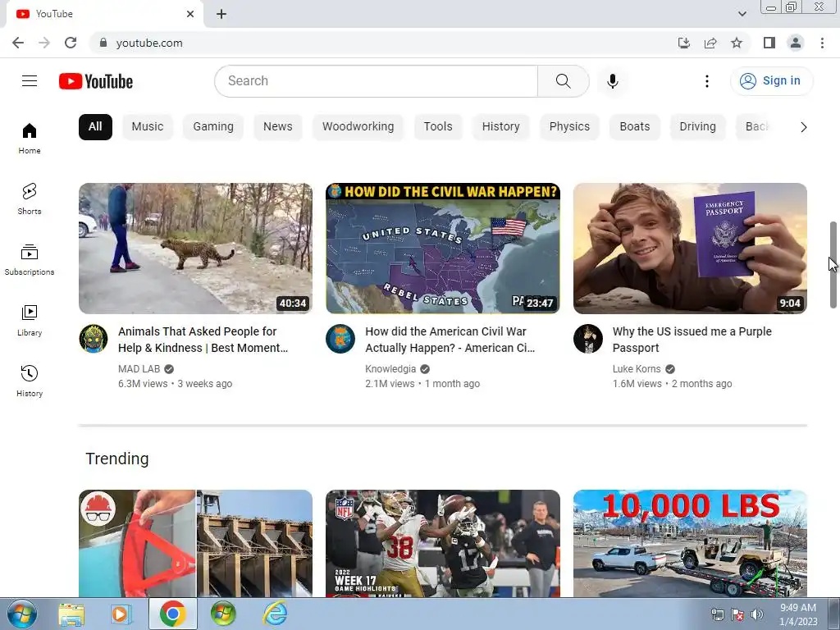The width and height of the screenshot is (840, 630).
Task: Click the address bar URL youtube.com
Action: tap(149, 43)
